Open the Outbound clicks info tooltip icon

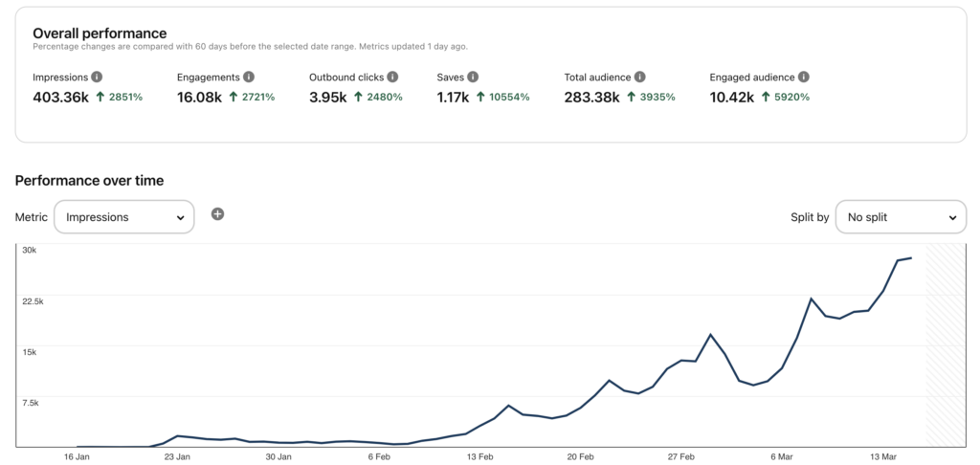392,77
